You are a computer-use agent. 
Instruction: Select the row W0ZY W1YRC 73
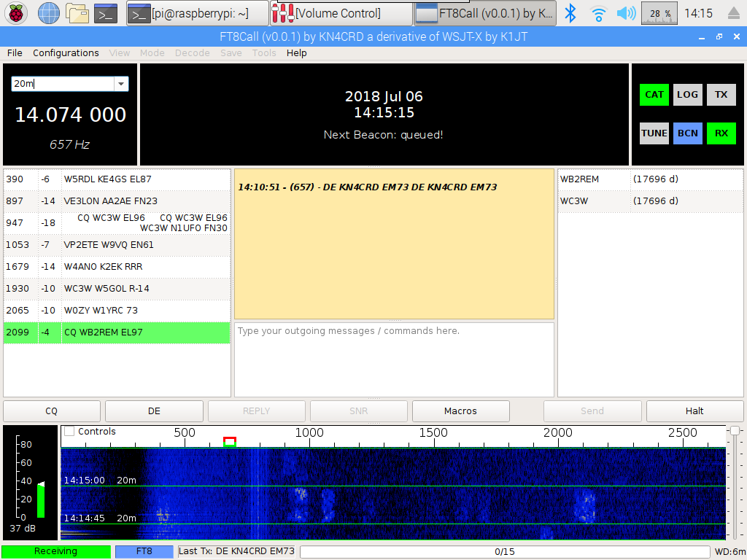click(117, 311)
